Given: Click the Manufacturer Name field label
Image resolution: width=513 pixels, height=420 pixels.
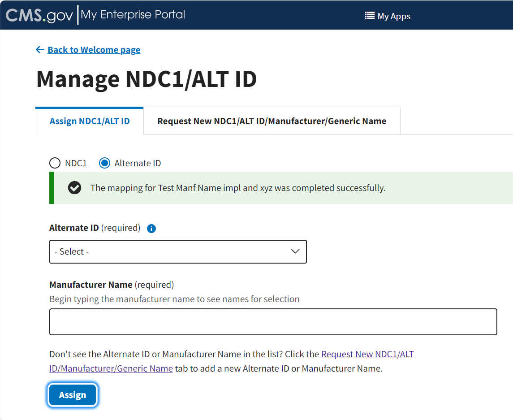Looking at the screenshot, I should click(x=91, y=285).
